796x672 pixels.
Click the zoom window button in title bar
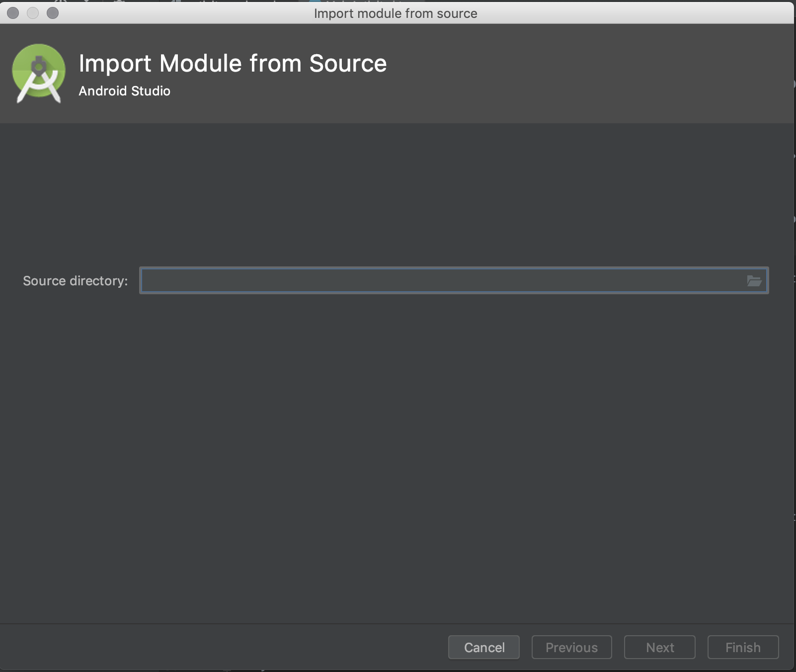pos(53,13)
